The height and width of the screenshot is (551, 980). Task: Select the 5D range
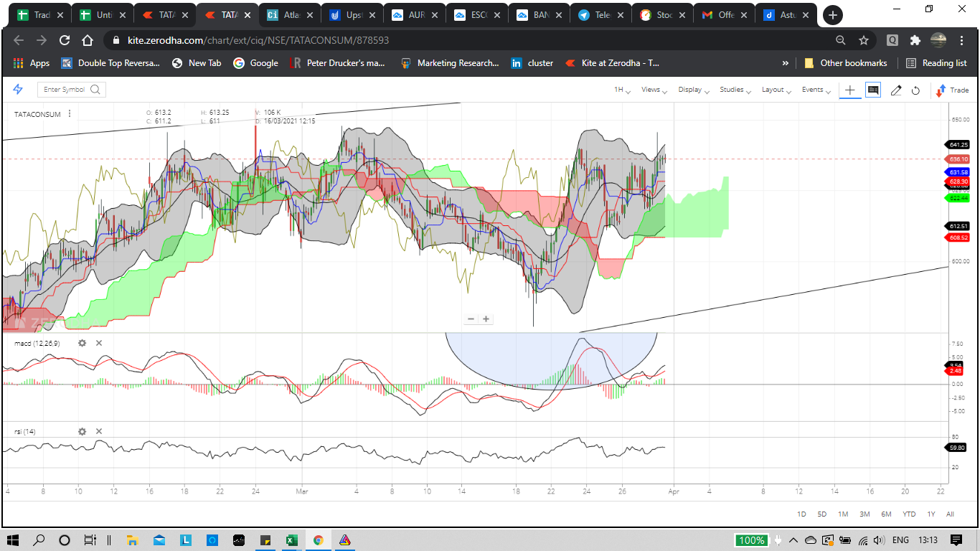[822, 514]
